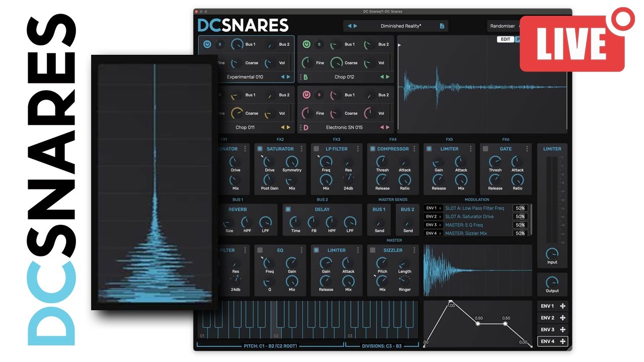
Task: Load next sample after Electronic SN 015
Action: point(388,127)
